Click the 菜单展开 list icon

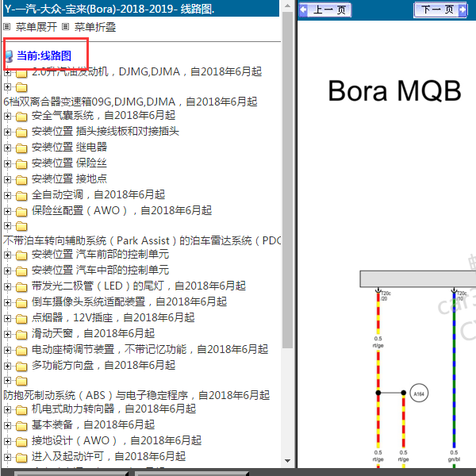(x=6, y=27)
